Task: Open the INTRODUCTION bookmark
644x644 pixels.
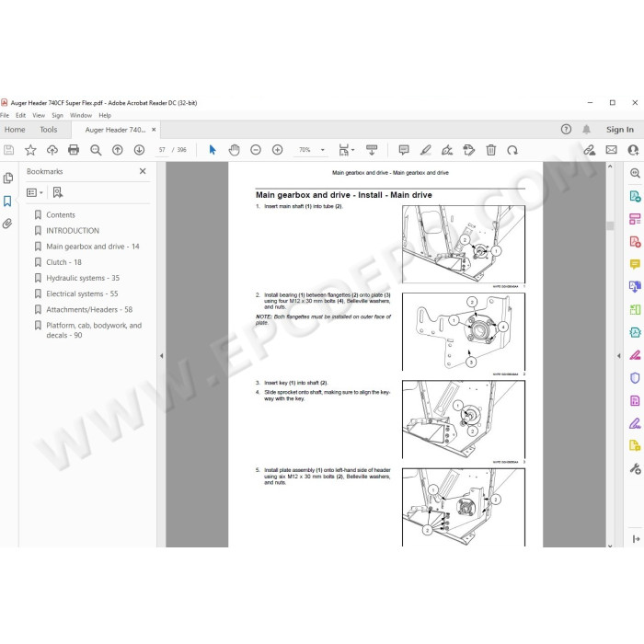Action: pos(73,231)
